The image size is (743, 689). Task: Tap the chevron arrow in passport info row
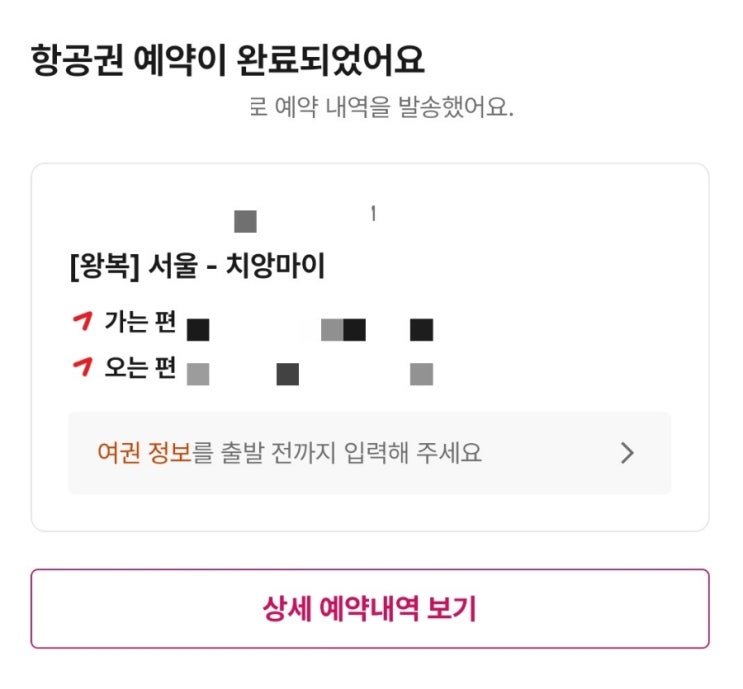627,453
